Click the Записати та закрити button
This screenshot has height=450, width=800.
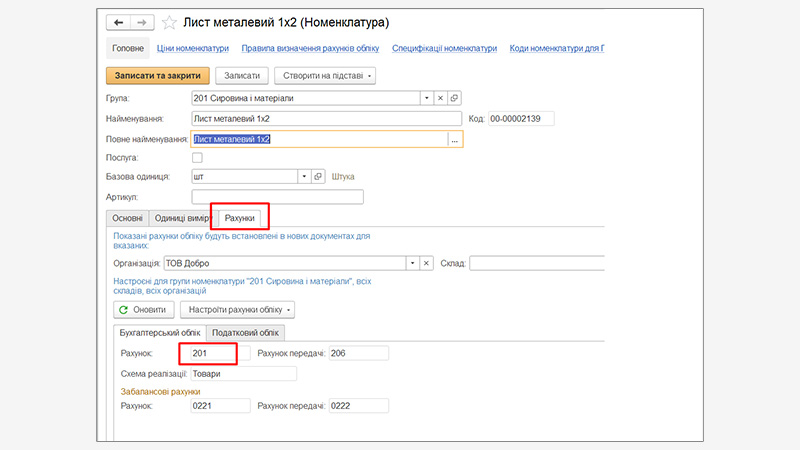click(157, 75)
